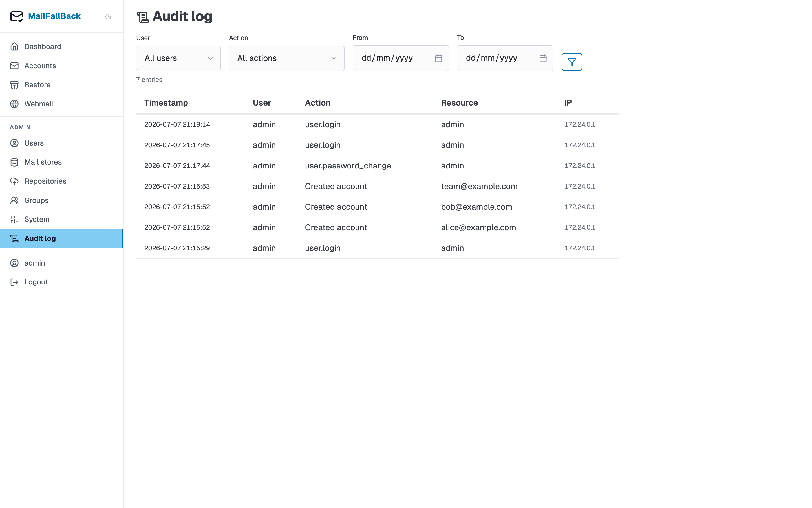Click the Groups people icon
This screenshot has width=812, height=508.
[x=14, y=200]
